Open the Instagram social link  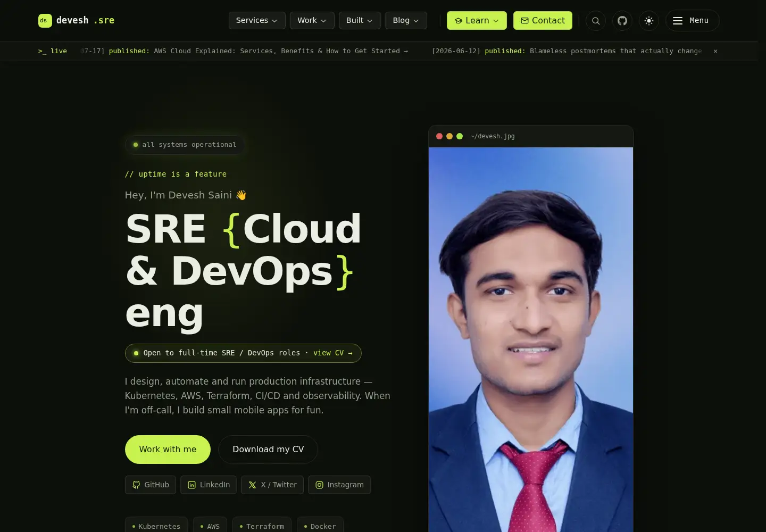[339, 485]
